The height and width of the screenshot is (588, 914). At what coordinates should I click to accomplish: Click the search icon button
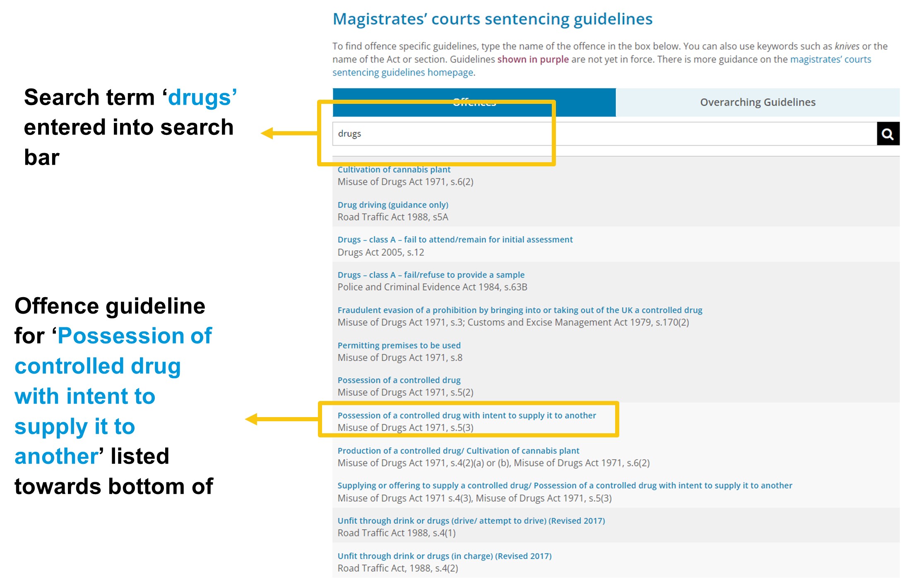click(x=889, y=134)
